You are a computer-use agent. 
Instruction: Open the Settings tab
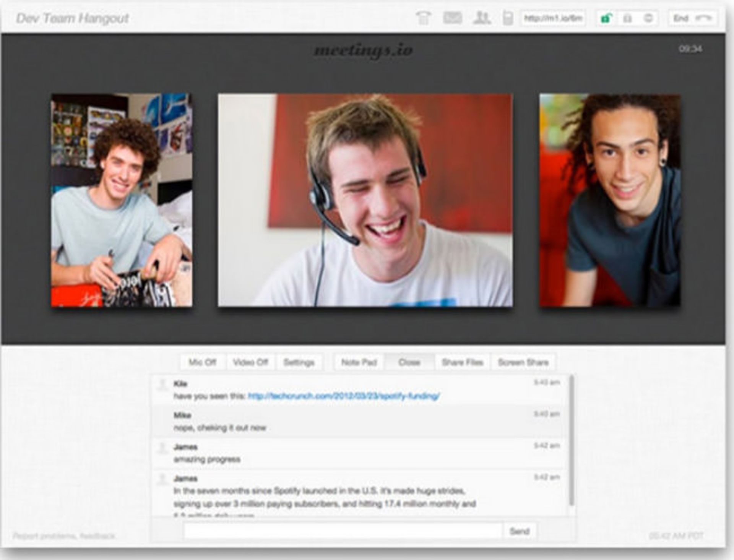click(x=299, y=362)
